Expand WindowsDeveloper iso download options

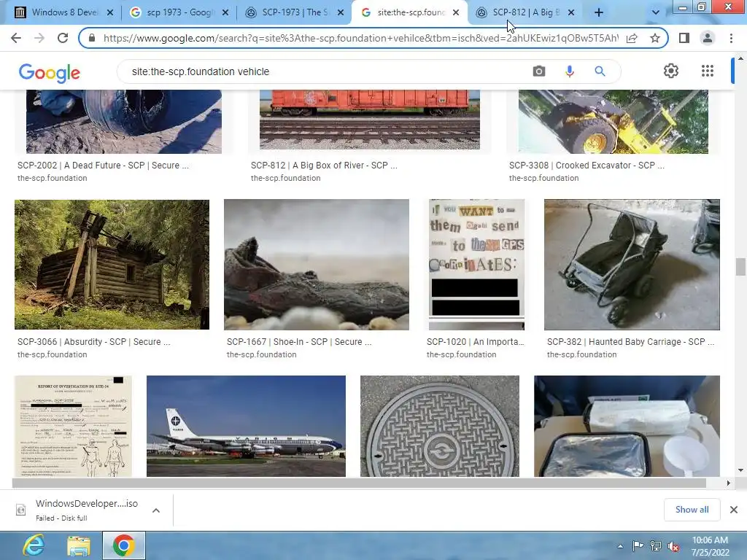coord(156,510)
